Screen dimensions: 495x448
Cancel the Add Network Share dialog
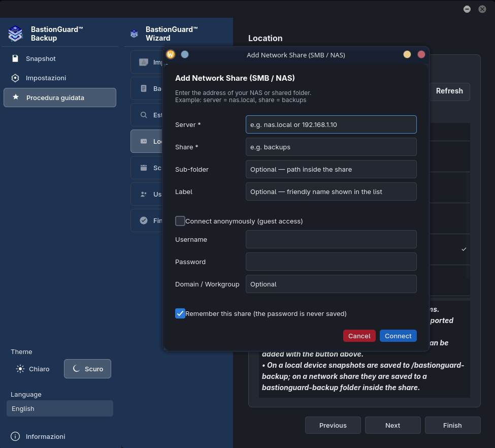[x=359, y=336]
